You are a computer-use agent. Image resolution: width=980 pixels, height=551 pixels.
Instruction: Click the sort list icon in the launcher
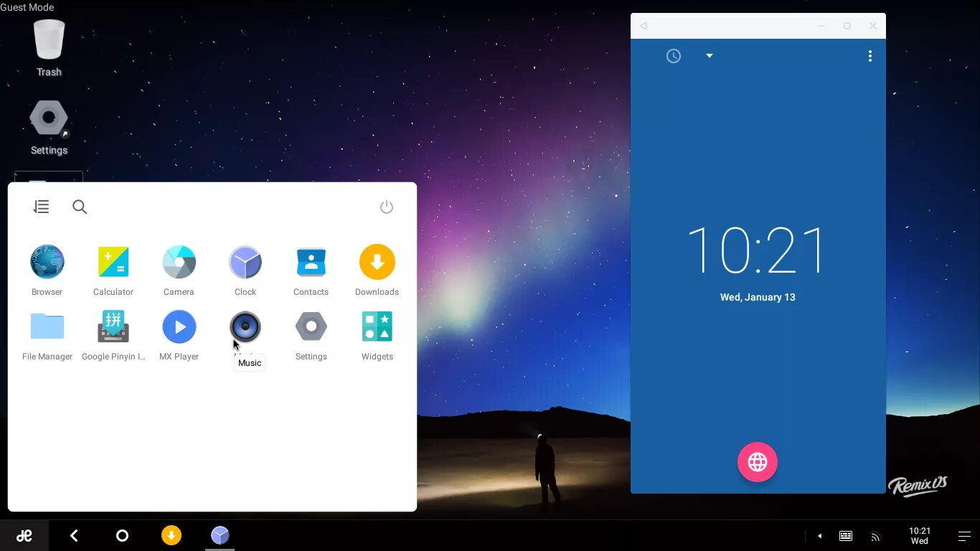[x=41, y=207]
